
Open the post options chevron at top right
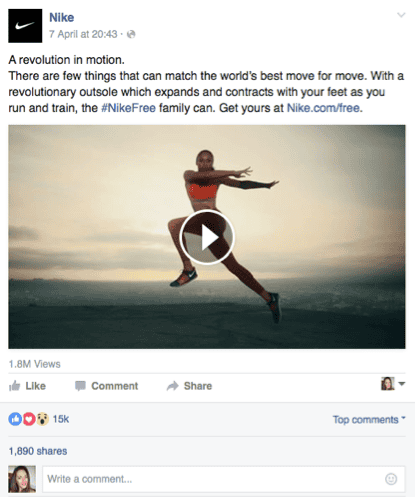[401, 15]
